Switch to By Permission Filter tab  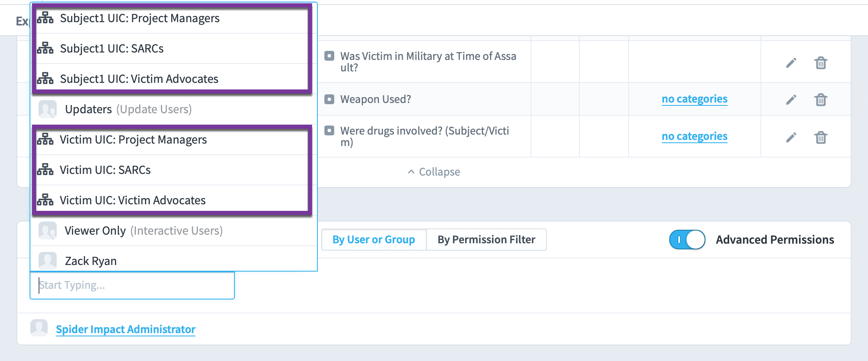tap(486, 240)
